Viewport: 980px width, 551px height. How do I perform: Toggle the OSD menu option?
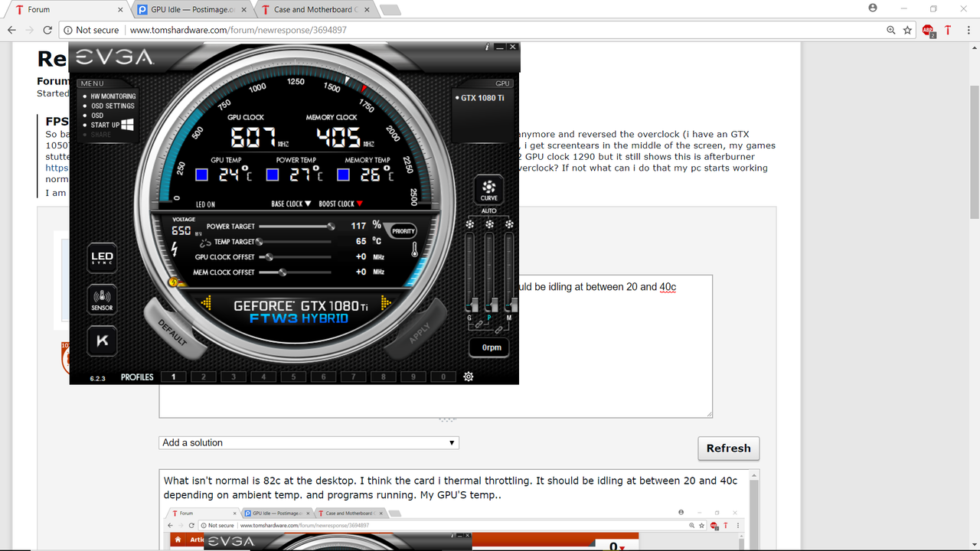tap(97, 116)
